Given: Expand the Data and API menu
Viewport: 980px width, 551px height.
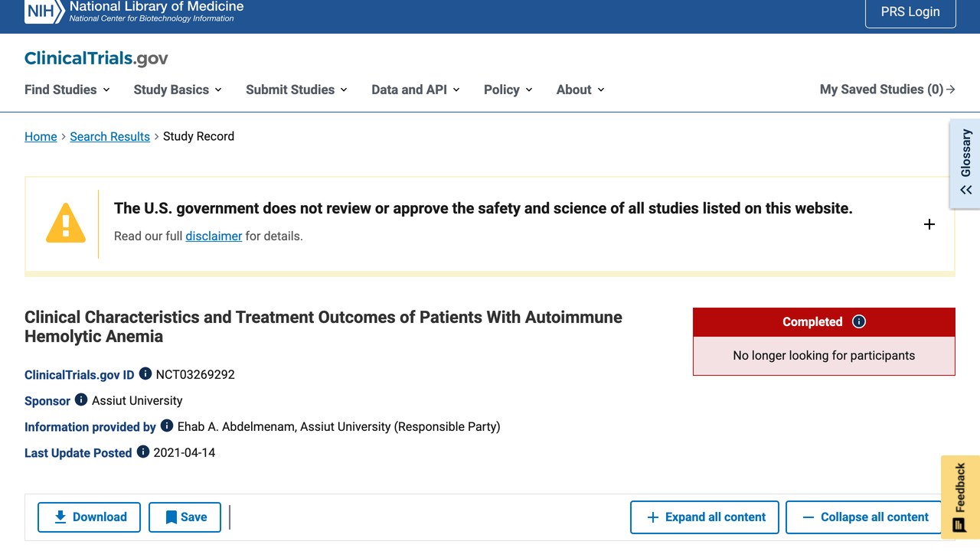Looking at the screenshot, I should pyautogui.click(x=416, y=90).
